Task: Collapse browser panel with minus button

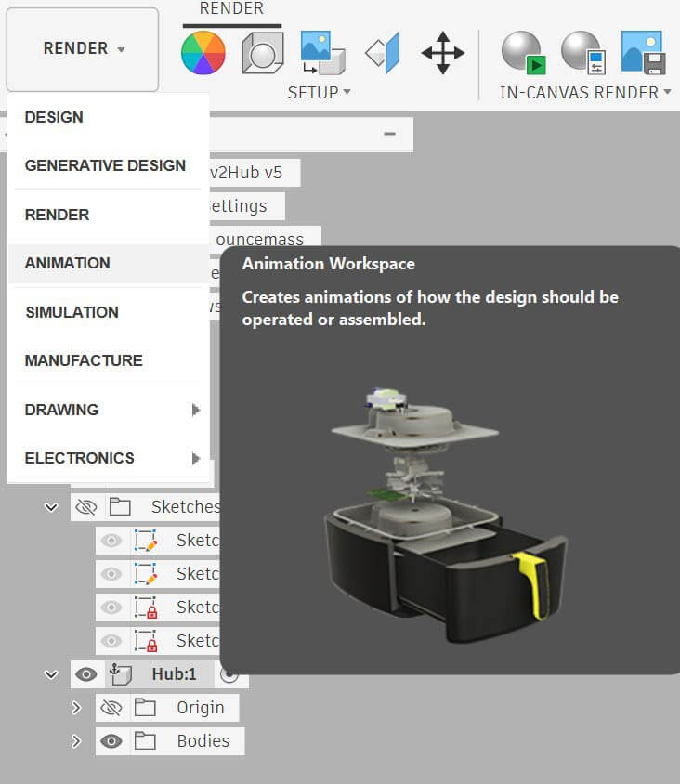Action: coord(389,134)
